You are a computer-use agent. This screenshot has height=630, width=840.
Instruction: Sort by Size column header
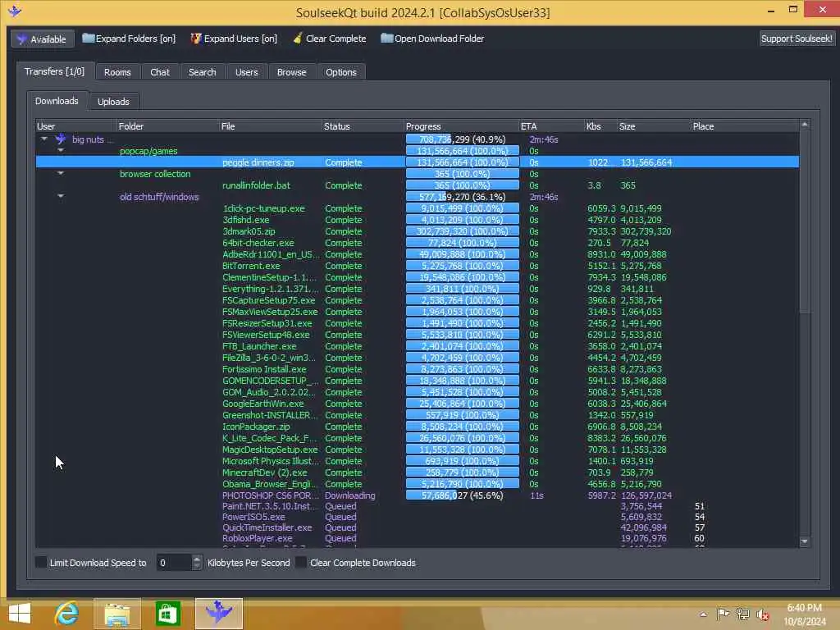pyautogui.click(x=654, y=126)
